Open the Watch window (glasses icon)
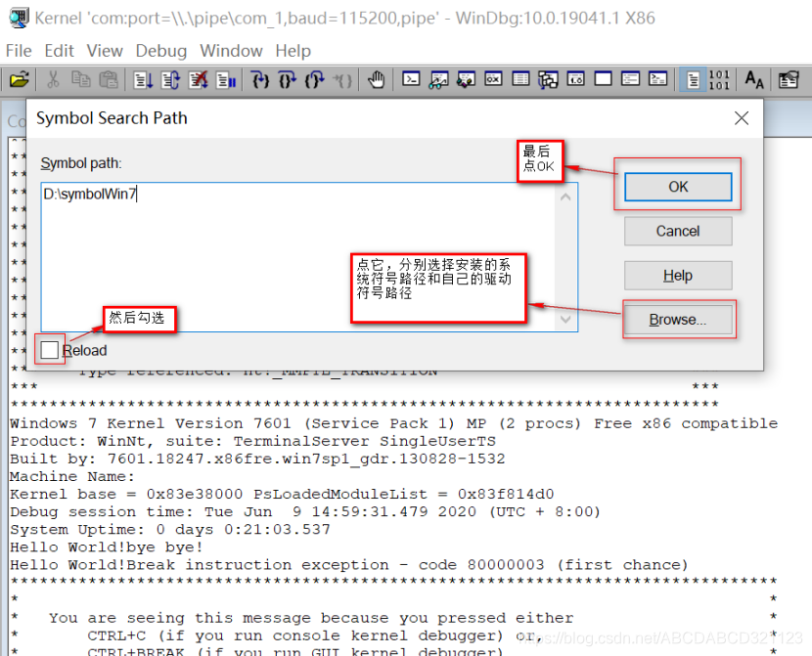 pos(438,79)
